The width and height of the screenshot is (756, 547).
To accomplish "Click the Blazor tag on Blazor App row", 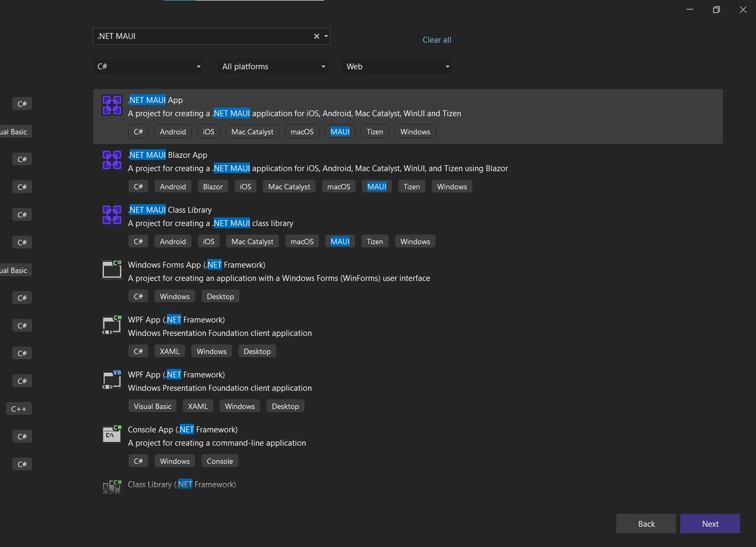I will pyautogui.click(x=213, y=187).
